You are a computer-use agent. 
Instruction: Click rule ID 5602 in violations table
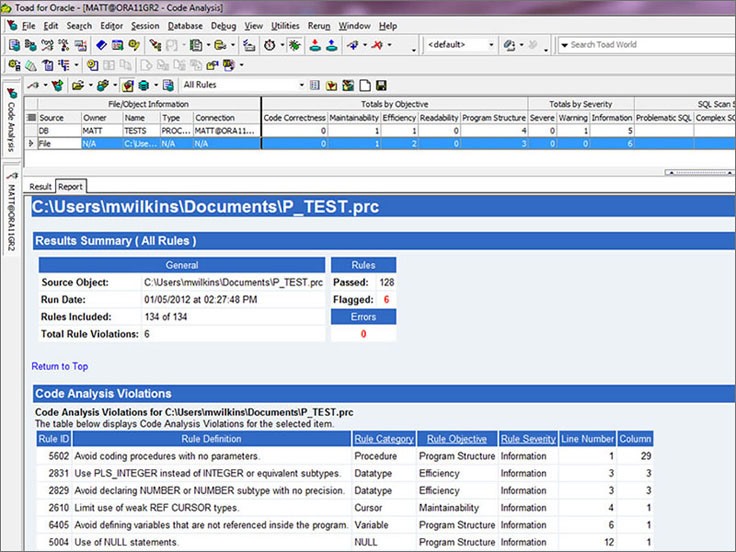click(x=59, y=456)
